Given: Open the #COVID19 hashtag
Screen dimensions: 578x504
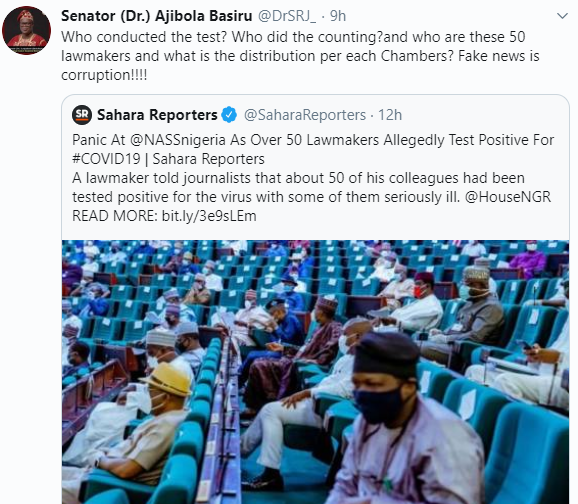Looking at the screenshot, I should (x=106, y=159).
